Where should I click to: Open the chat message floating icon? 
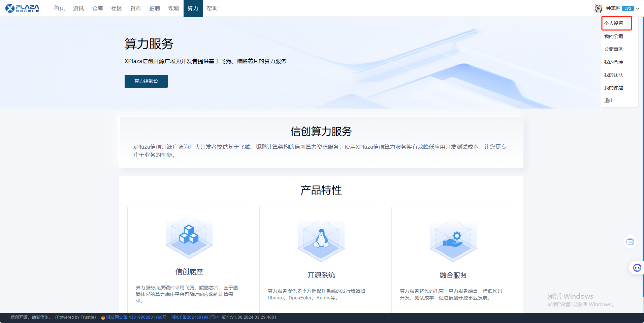pos(630,242)
